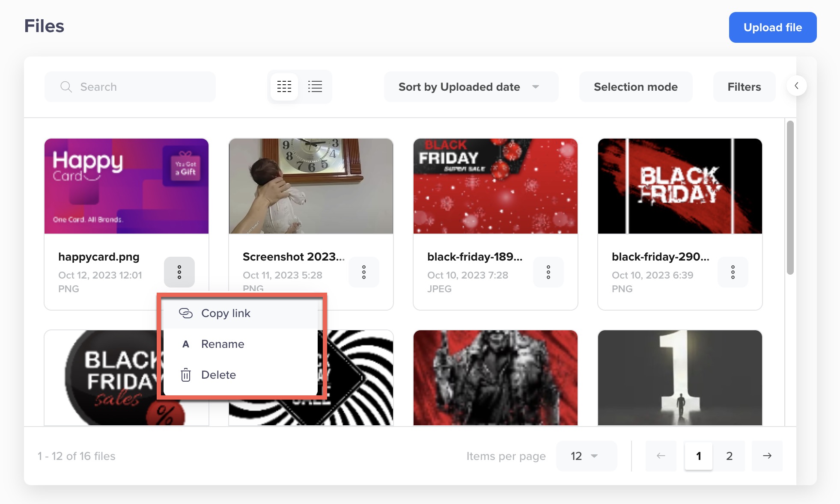Open the Filters panel
The image size is (840, 504).
(x=744, y=87)
